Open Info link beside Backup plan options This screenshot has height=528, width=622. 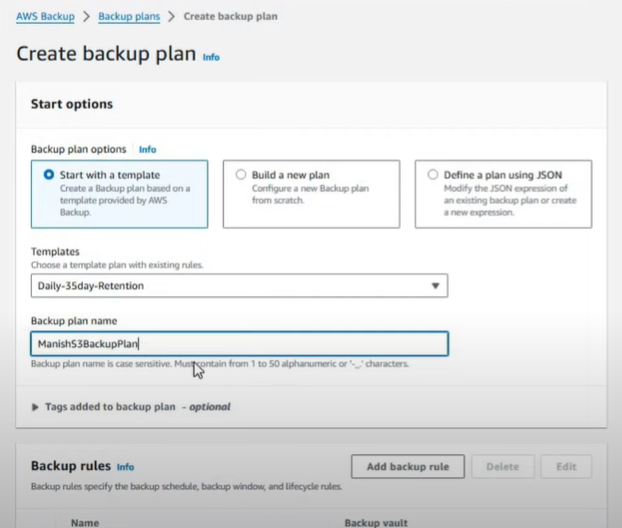point(148,150)
